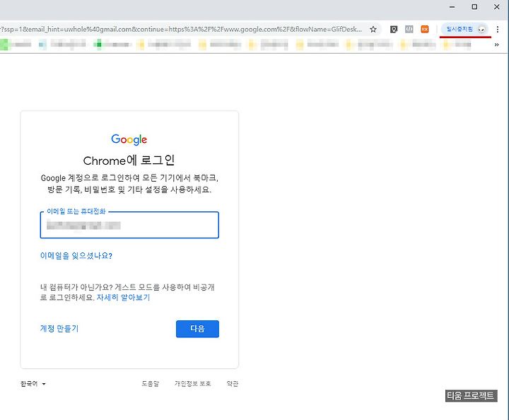This screenshot has height=420, width=509.
Task: Close the Chrome window
Action: [x=497, y=7]
